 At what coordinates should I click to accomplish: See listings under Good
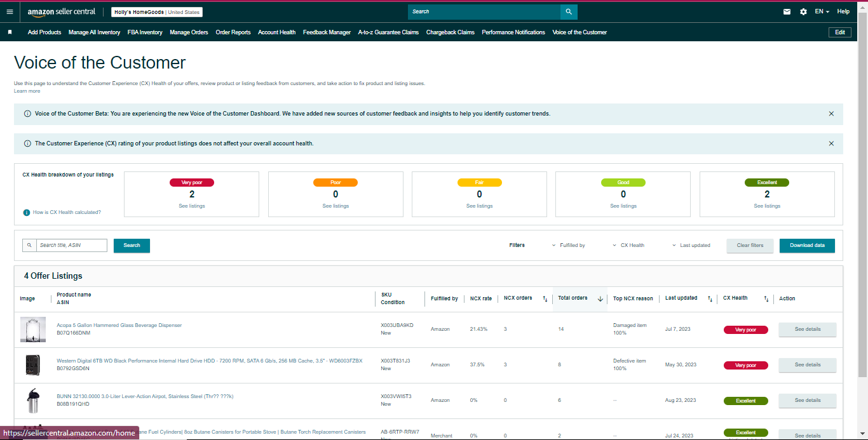click(x=623, y=206)
